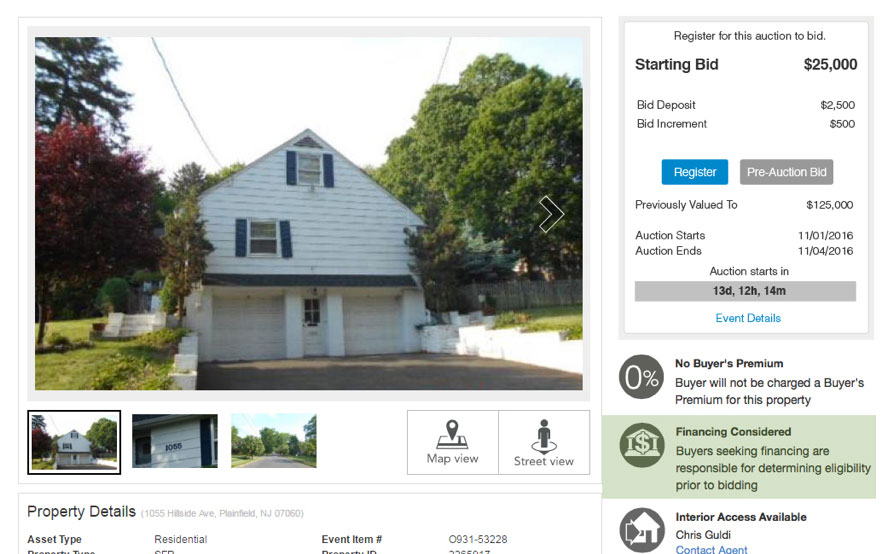894x554 pixels.
Task: Select the 1055 house number thumbnail
Action: 174,441
